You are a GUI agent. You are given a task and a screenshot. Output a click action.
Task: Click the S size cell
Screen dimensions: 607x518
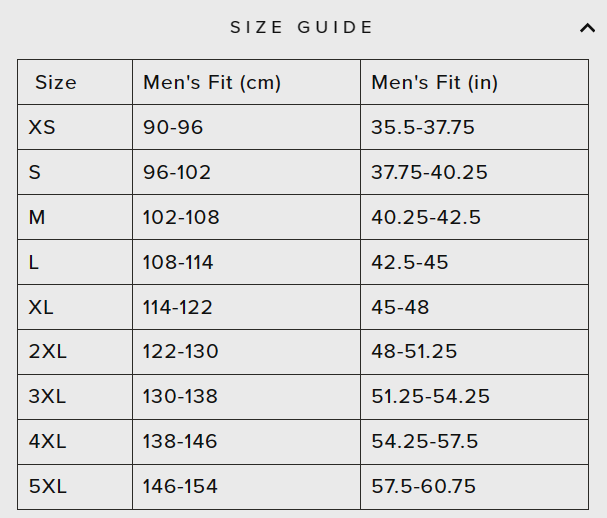pyautogui.click(x=35, y=172)
